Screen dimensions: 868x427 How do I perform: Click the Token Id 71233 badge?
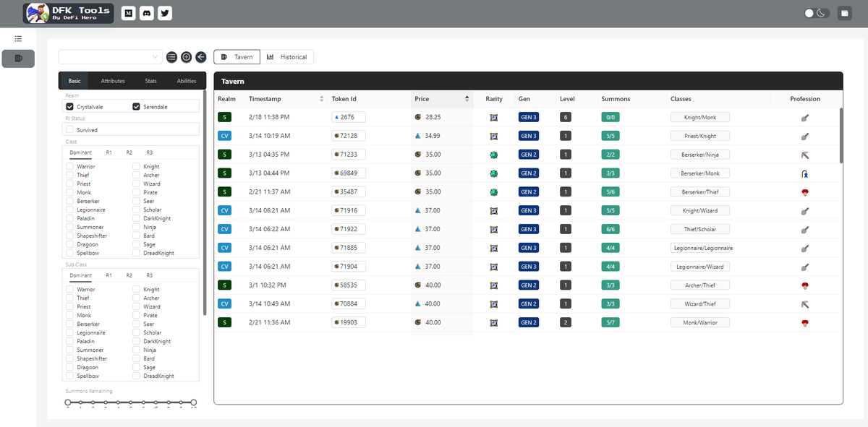349,155
